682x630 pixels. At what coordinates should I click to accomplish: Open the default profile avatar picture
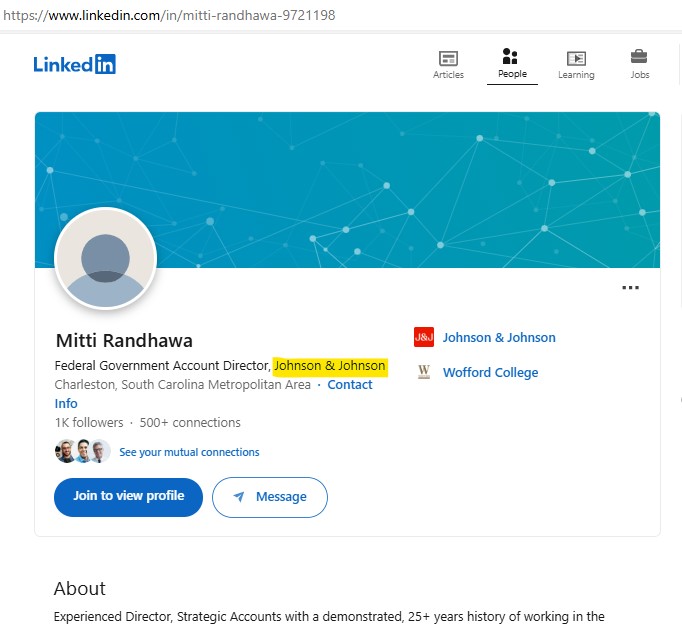tap(105, 259)
